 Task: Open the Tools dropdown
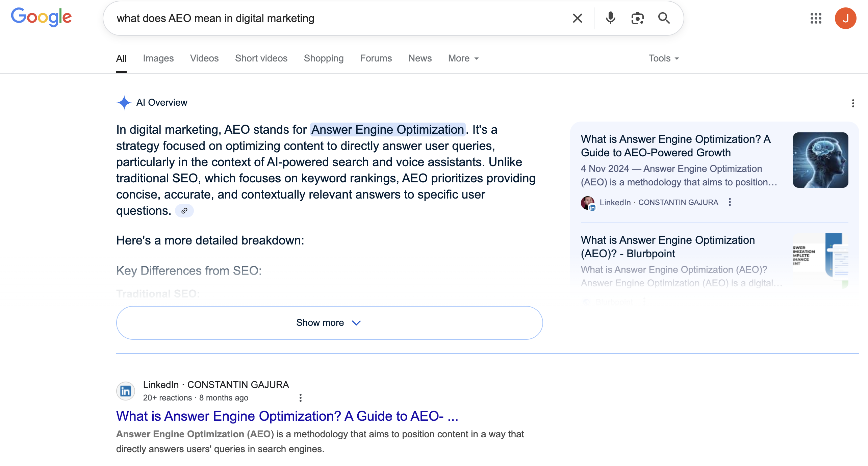[x=664, y=58]
